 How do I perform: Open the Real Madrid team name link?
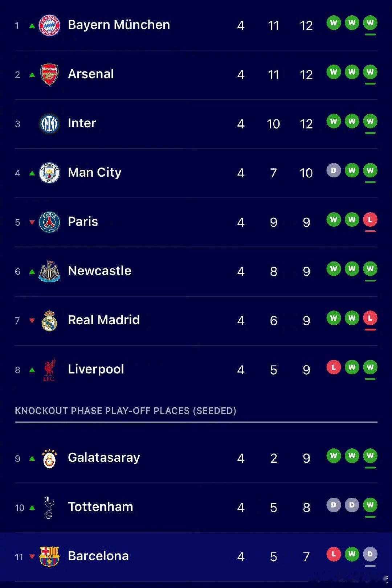[x=104, y=320]
